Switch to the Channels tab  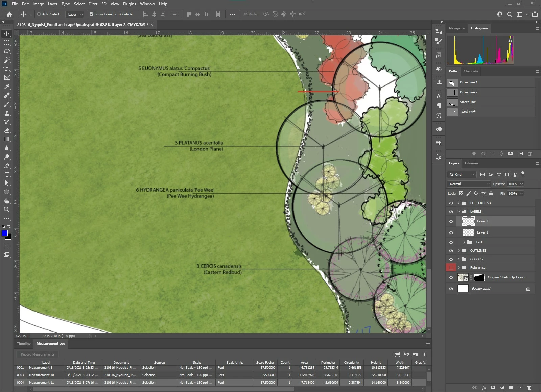point(471,71)
